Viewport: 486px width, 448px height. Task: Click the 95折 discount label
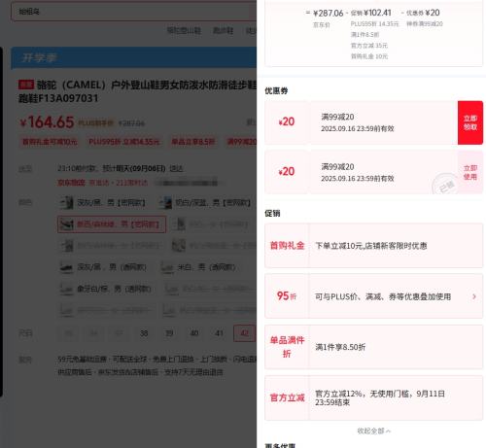pos(287,296)
